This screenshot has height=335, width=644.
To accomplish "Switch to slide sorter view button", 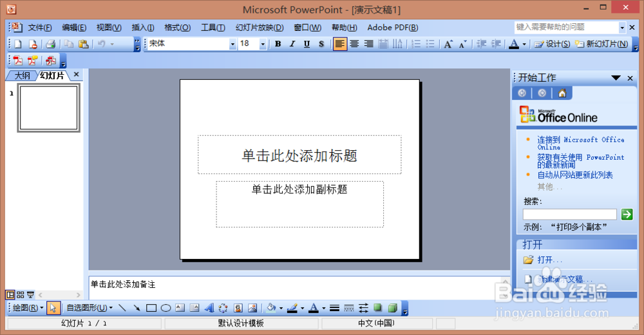I will pyautogui.click(x=20, y=294).
